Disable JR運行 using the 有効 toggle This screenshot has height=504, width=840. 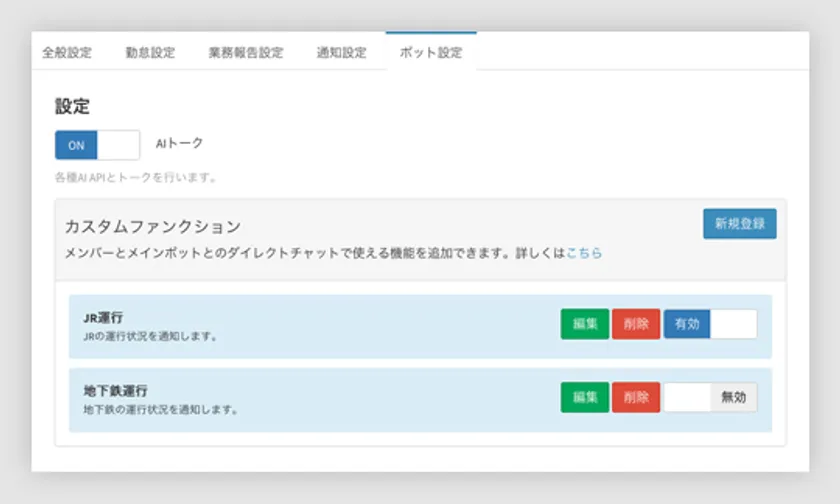pos(710,324)
